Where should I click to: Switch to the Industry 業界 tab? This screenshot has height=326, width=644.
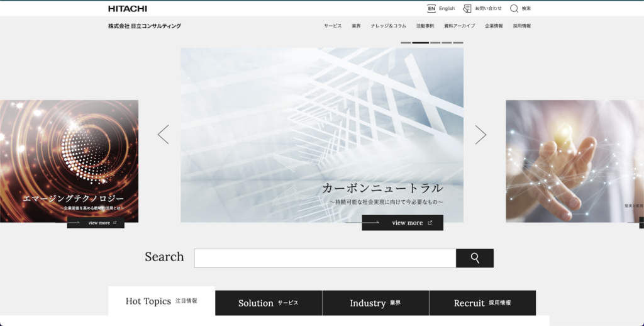(x=375, y=303)
